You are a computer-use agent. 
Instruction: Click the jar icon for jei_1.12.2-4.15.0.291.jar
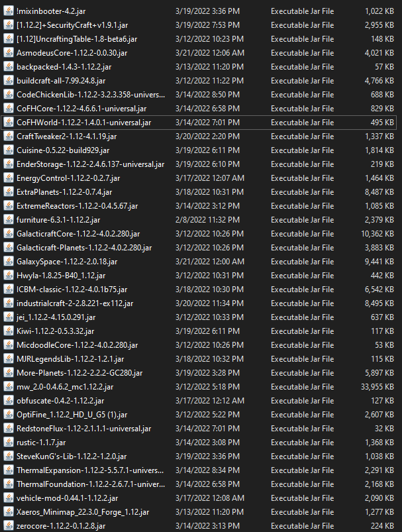[9, 317]
